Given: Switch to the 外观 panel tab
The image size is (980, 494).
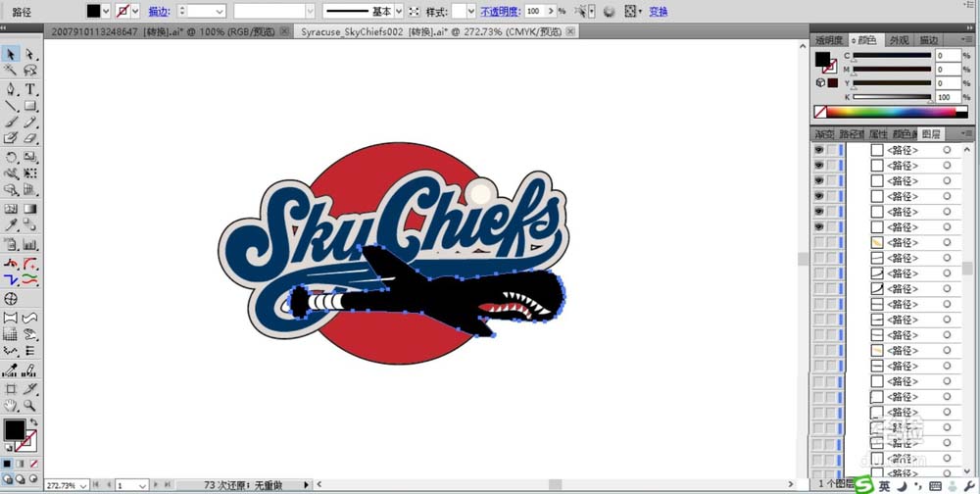Looking at the screenshot, I should point(899,40).
